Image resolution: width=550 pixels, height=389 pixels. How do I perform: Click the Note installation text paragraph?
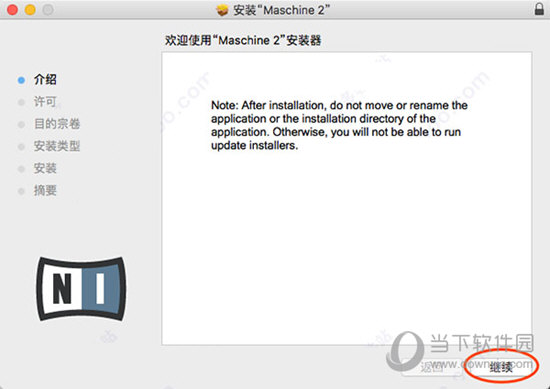339,125
